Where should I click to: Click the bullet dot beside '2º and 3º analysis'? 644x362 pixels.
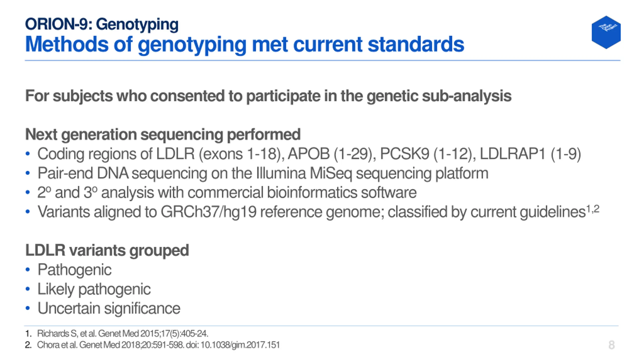tap(28, 193)
